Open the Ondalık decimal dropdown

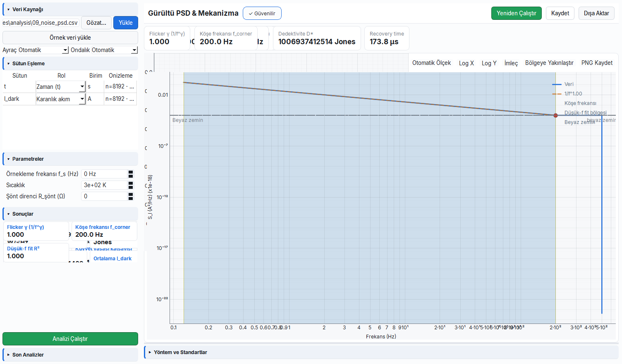(115, 50)
